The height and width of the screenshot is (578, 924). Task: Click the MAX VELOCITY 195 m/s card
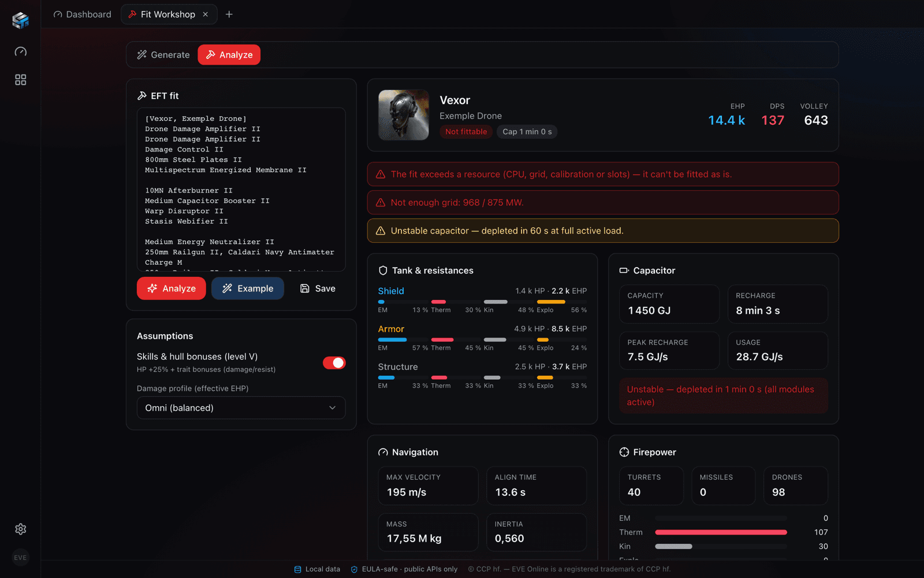[x=428, y=486]
